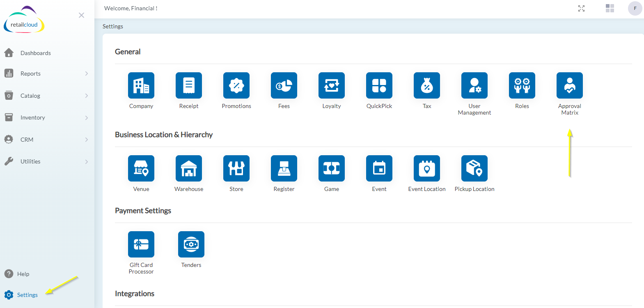The image size is (644, 308).
Task: Open the Fees settings icon
Action: (x=284, y=85)
